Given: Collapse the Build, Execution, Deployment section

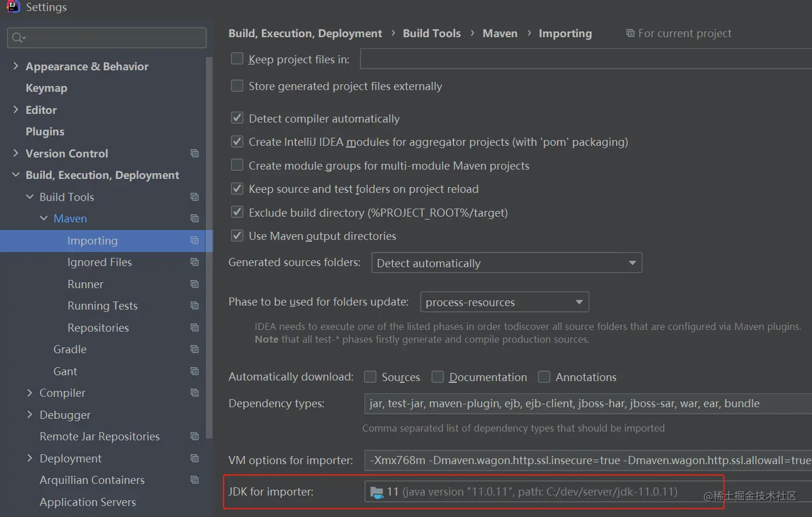Looking at the screenshot, I should point(16,175).
